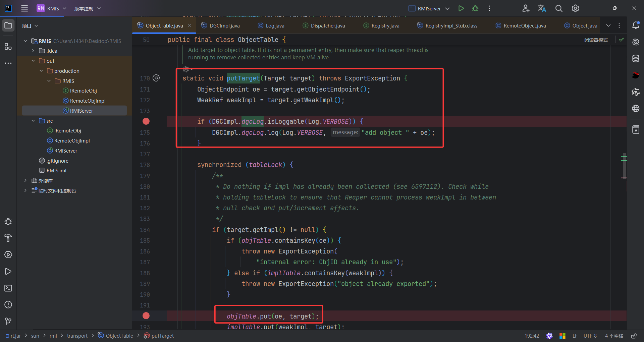Click rt.jar breadcrumb
The width and height of the screenshot is (644, 342).
click(13, 336)
